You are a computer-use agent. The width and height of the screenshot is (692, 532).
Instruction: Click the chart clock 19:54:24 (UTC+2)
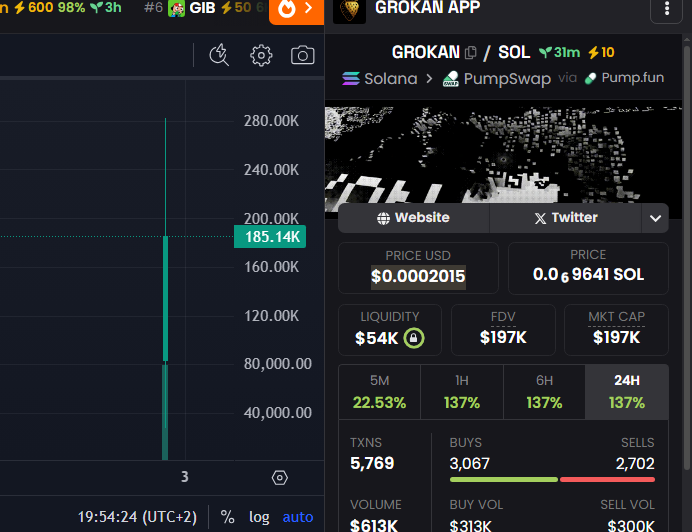coord(137,517)
